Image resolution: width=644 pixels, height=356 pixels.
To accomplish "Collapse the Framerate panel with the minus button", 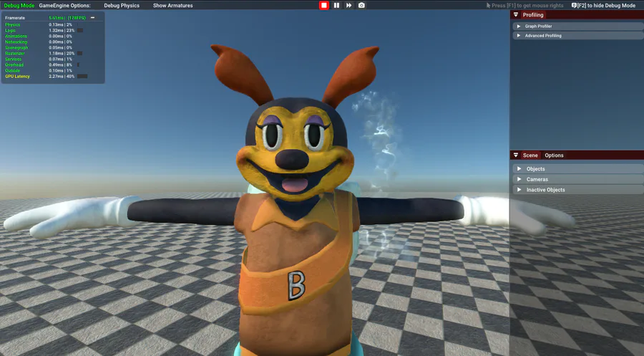I will [x=92, y=18].
